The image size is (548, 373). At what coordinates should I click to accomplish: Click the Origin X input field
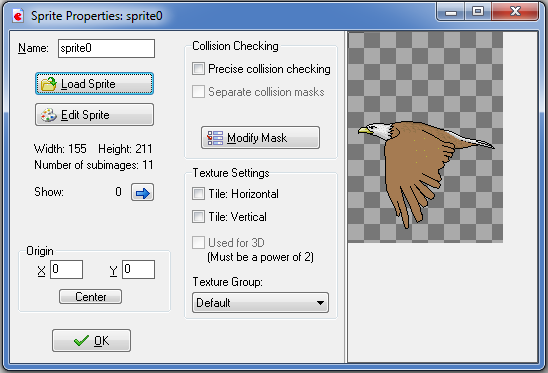click(x=66, y=269)
